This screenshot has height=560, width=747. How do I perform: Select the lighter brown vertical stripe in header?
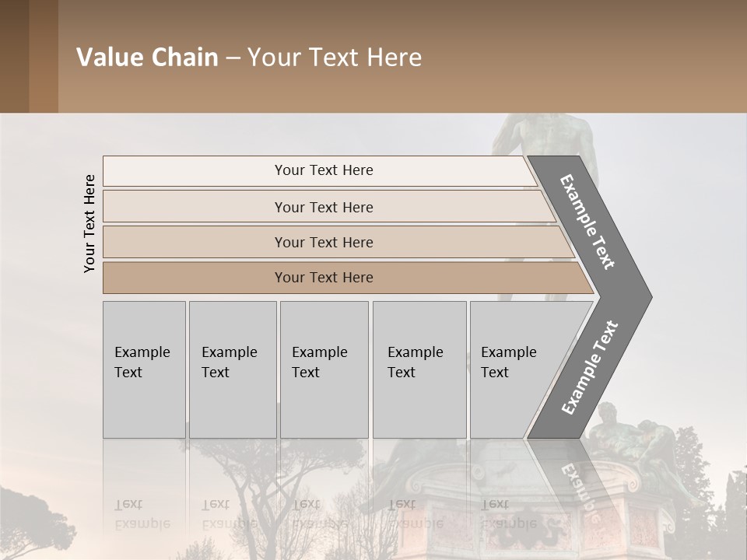44,56
